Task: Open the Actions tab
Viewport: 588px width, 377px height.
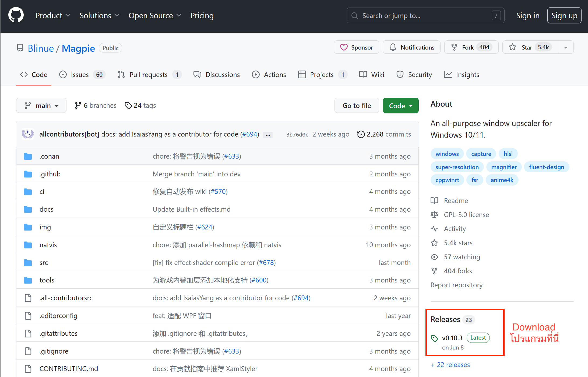Action: (x=269, y=75)
